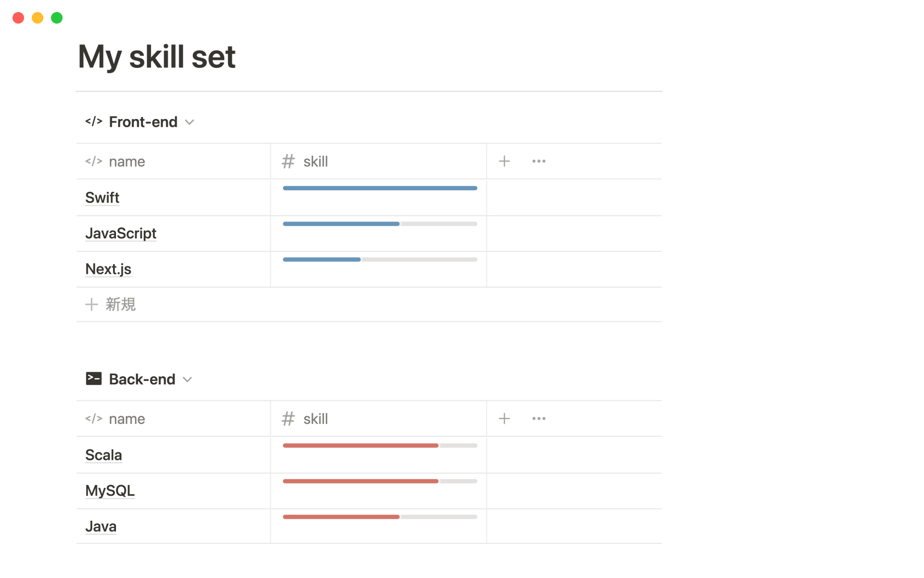Open the Front-end name column header menu
The width and height of the screenshot is (924, 578).
pos(127,161)
